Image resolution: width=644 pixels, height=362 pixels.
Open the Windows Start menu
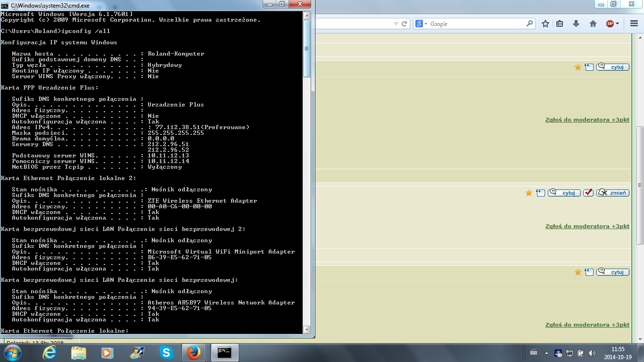(12, 353)
